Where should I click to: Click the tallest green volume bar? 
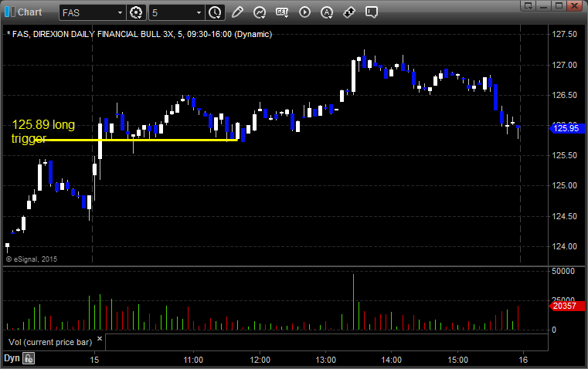pyautogui.click(x=353, y=302)
